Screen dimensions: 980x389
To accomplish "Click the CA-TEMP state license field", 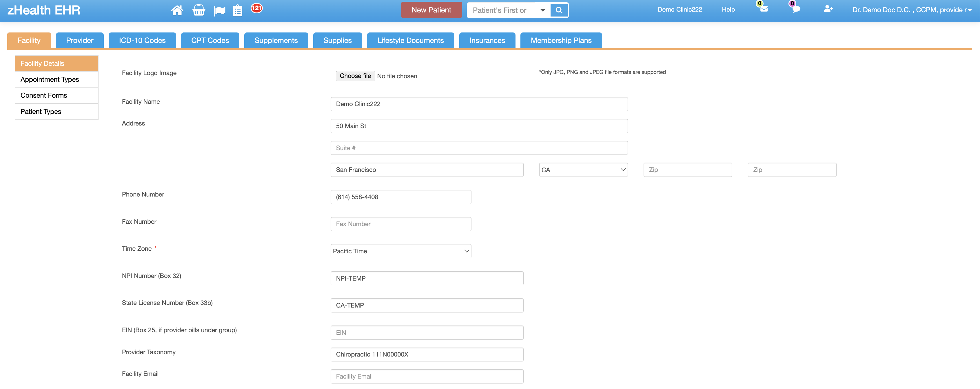I will pos(427,306).
